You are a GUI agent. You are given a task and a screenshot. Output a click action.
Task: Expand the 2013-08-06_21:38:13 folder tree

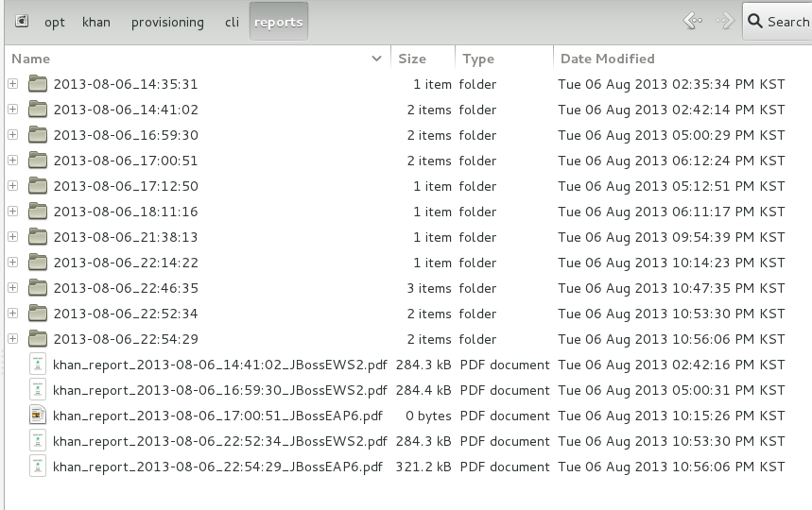13,237
